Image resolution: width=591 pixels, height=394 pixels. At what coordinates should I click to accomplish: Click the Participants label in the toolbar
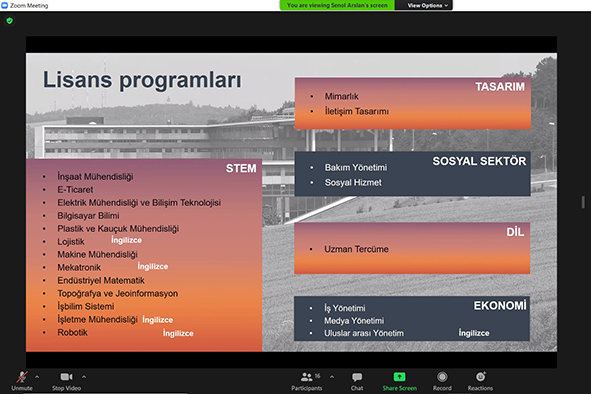306,388
